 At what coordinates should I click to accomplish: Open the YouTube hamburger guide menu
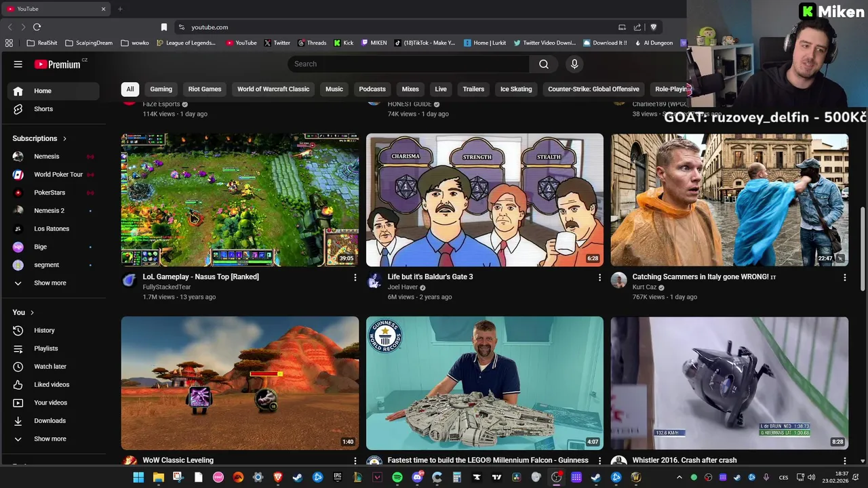(x=18, y=64)
